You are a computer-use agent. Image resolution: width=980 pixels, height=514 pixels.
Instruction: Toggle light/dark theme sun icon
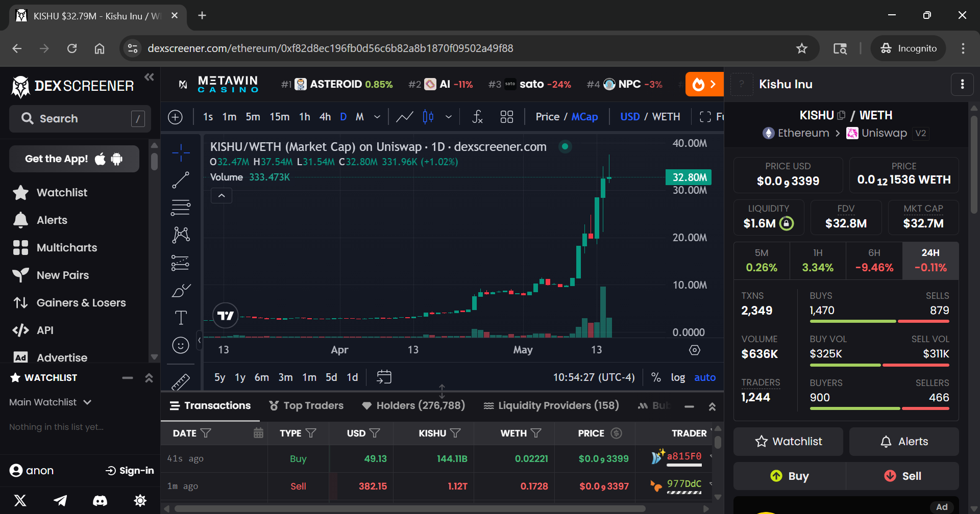tap(140, 500)
